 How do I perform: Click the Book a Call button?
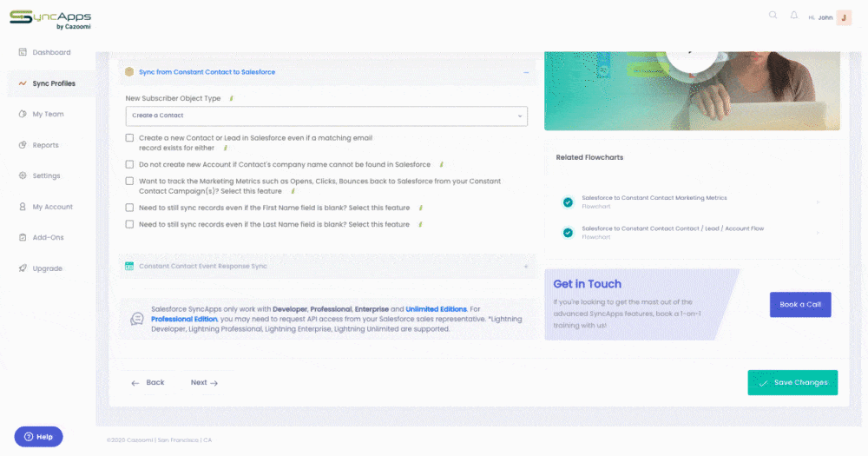800,305
